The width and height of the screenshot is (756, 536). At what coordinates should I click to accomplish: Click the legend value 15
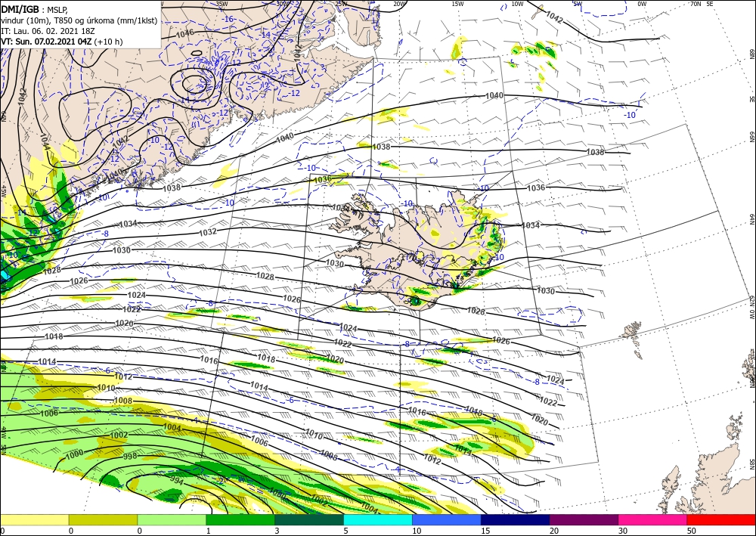point(485,531)
